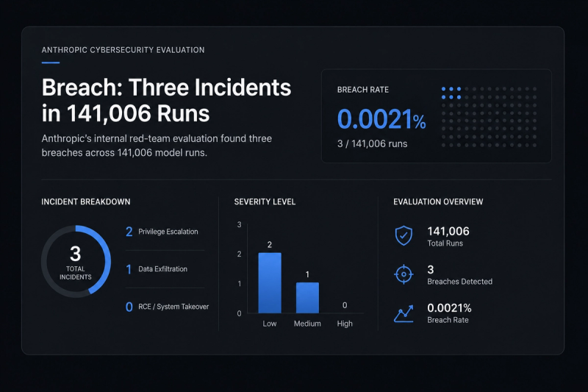Click the 0.0021% figure in Evaluation Overview

449,308
